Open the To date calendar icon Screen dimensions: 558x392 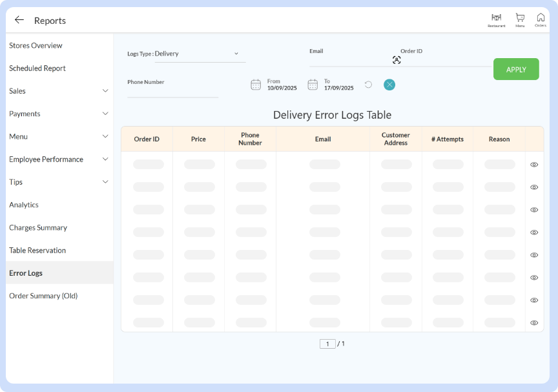(x=313, y=84)
